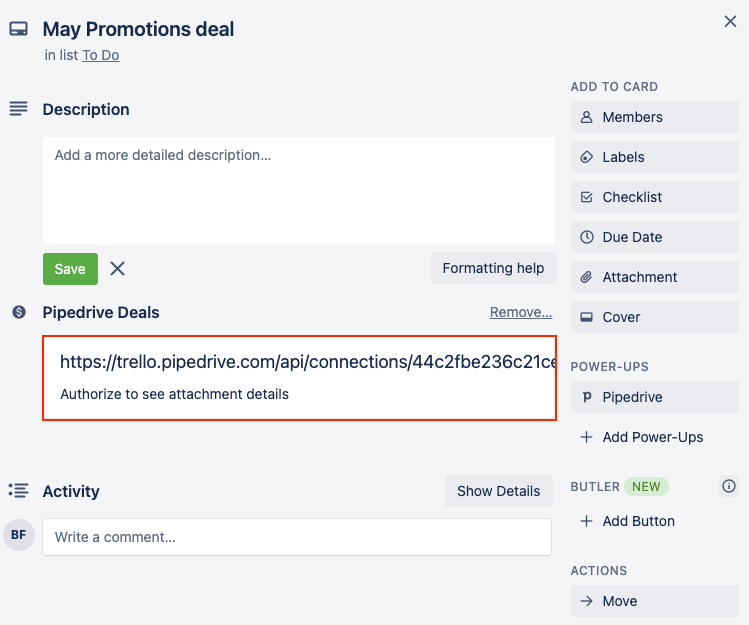Add Members to the card

(x=654, y=117)
